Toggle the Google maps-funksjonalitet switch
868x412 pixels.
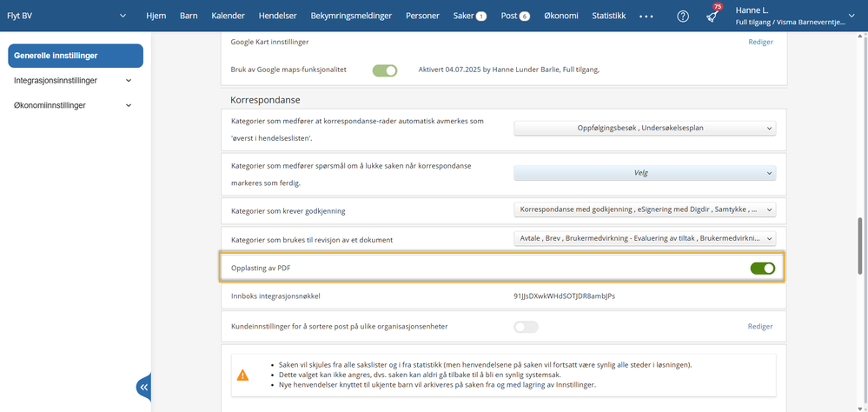(385, 71)
